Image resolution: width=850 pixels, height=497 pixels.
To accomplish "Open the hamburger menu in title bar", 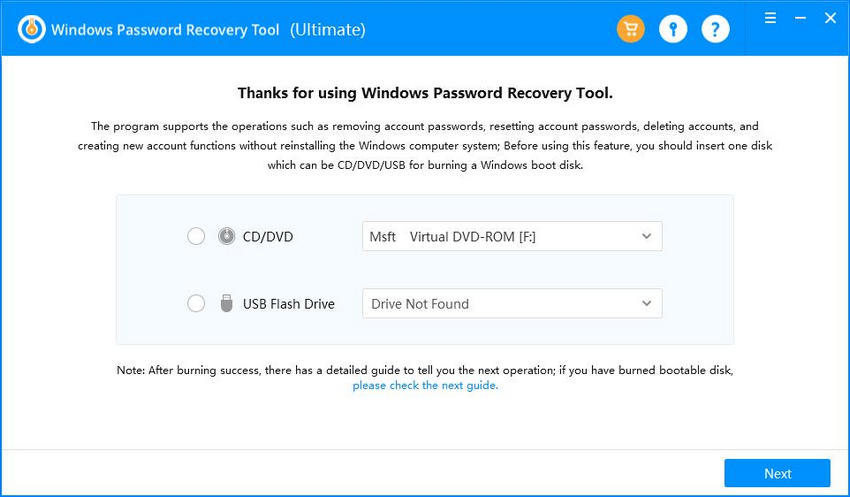I will [x=770, y=18].
